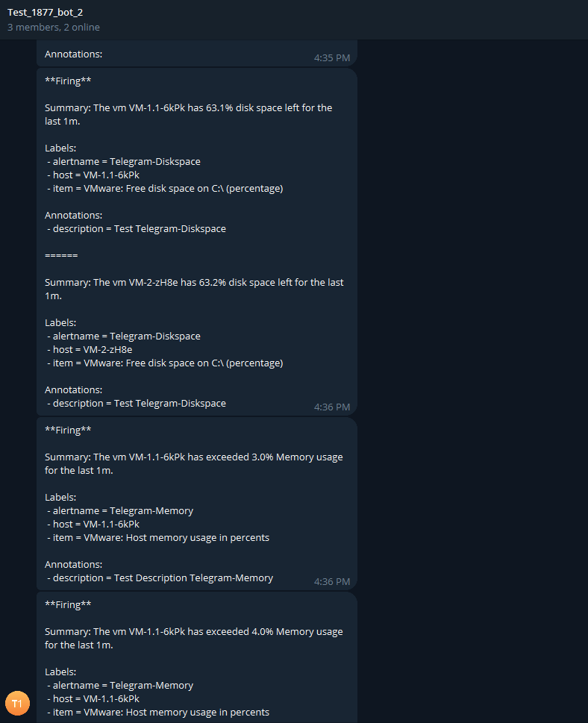The height and width of the screenshot is (723, 588).
Task: Click the 3.0% Memory alert's 4:36 PM timestamp
Action: [332, 581]
